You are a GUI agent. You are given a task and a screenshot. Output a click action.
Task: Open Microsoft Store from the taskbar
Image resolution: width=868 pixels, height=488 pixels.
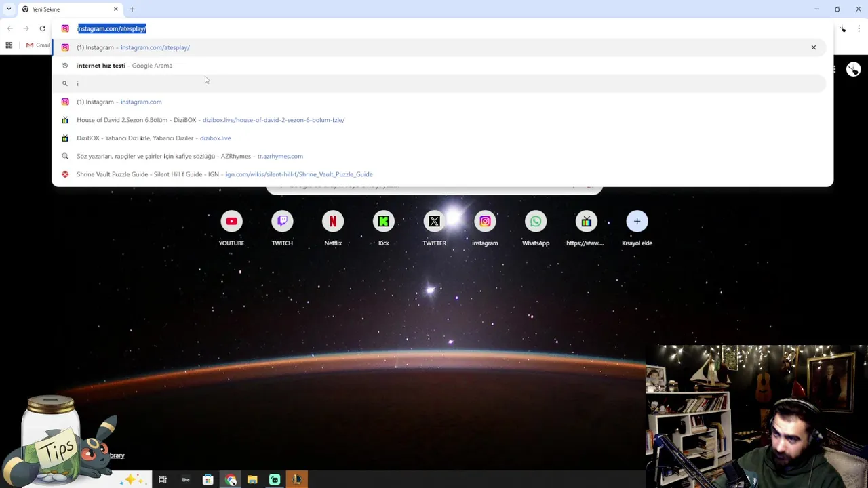tap(208, 480)
